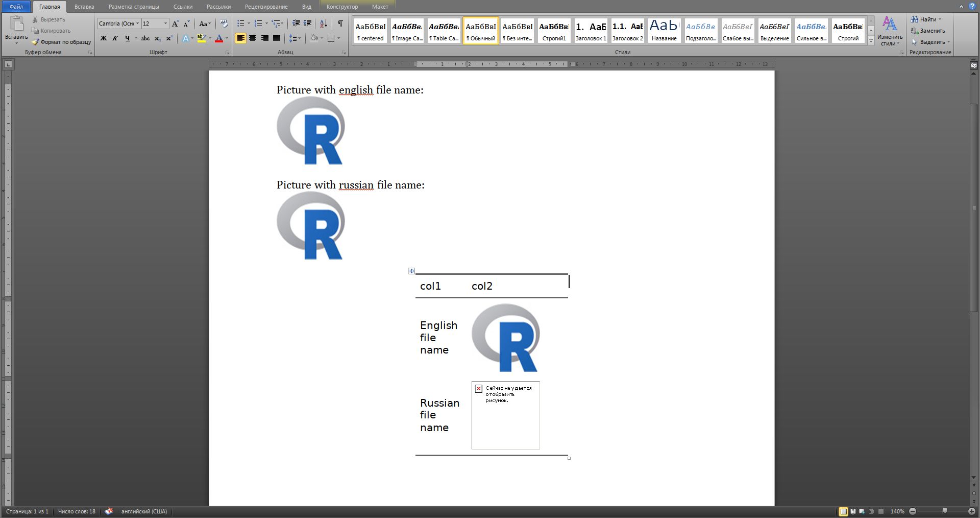
Task: Switch to Full Screen Reading view
Action: tap(853, 511)
